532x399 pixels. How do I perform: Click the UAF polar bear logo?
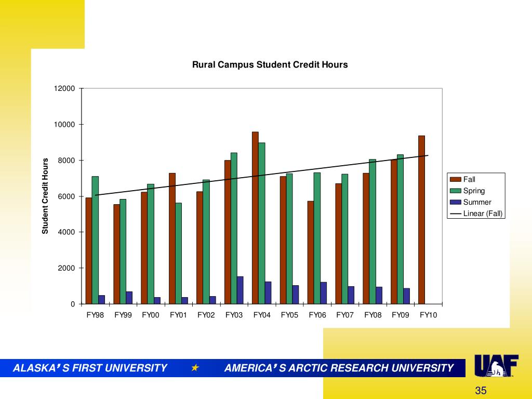click(x=496, y=365)
